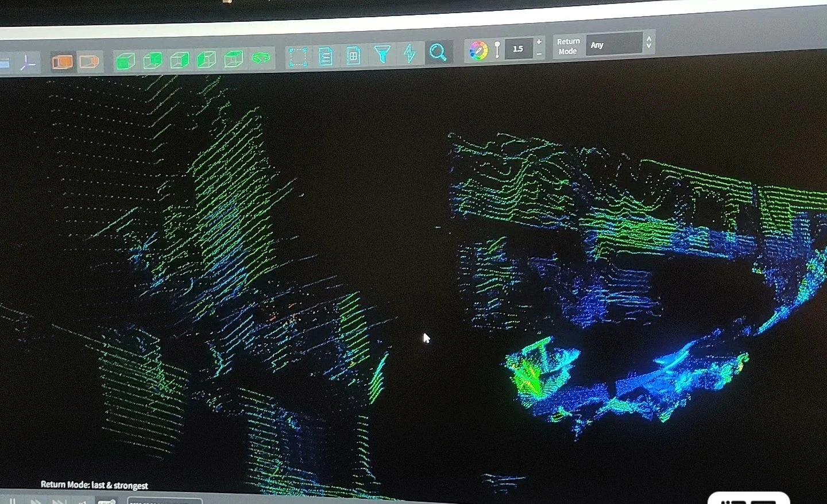The image size is (827, 504).
Task: Open the blue document icon with grid
Action: click(x=353, y=55)
